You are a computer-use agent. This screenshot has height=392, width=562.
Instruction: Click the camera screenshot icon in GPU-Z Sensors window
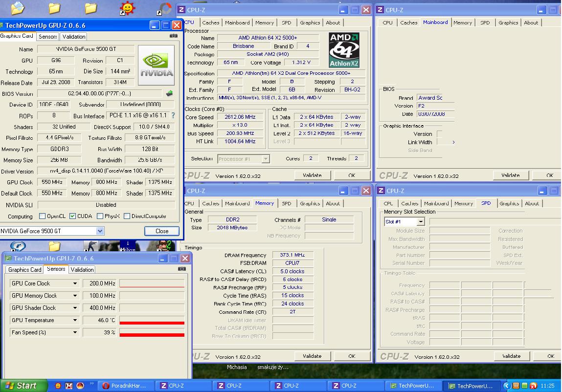pyautogui.click(x=182, y=269)
